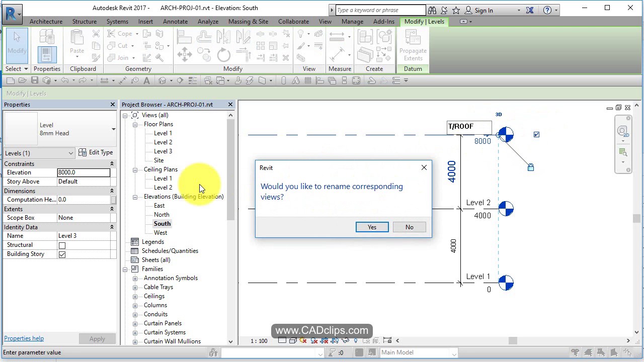Open the Manage ribbon tab
Screen dimensions: 644x362
pos(352,21)
